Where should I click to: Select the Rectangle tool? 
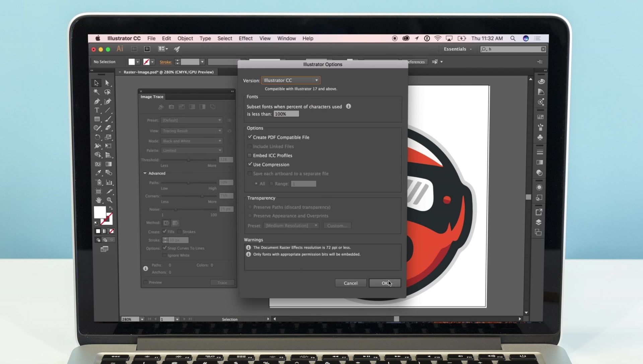pos(97,119)
